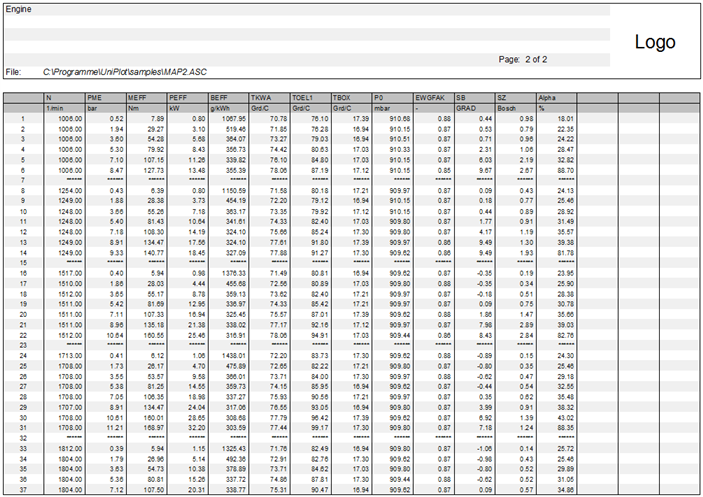Click row number 14
Viewport: 703px width, 497px height.
(23, 253)
